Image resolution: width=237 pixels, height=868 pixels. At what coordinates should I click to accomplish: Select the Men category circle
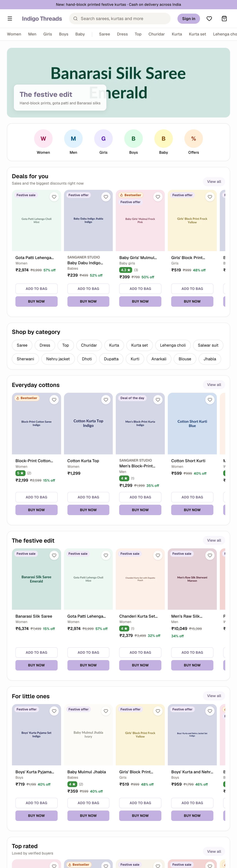73,138
